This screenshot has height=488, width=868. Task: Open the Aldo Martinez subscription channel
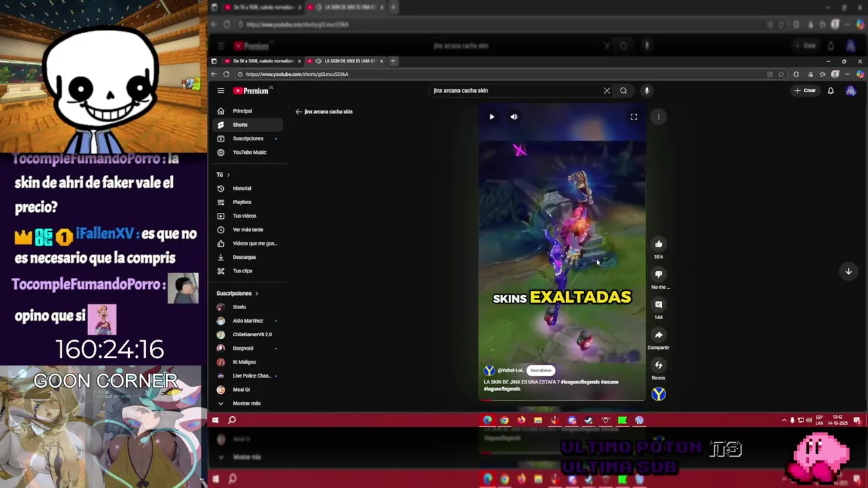coord(248,321)
